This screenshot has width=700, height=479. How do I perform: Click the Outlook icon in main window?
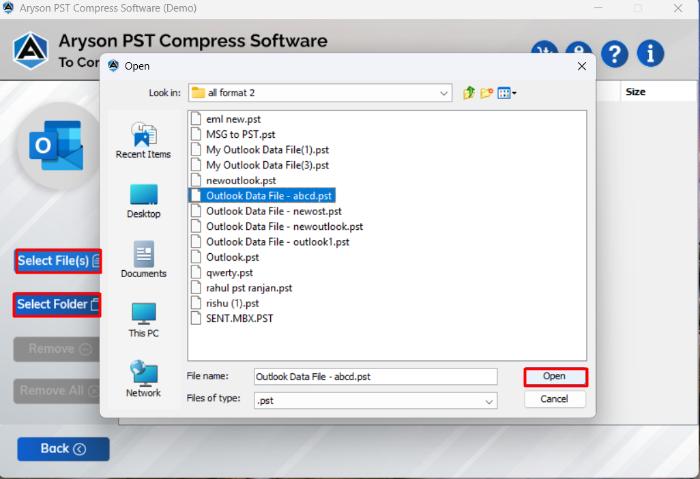tap(56, 146)
